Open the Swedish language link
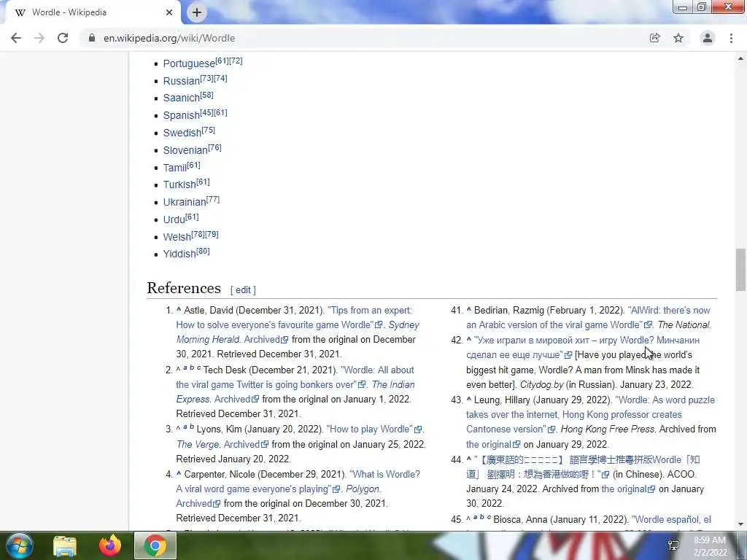747x560 pixels. pos(182,133)
